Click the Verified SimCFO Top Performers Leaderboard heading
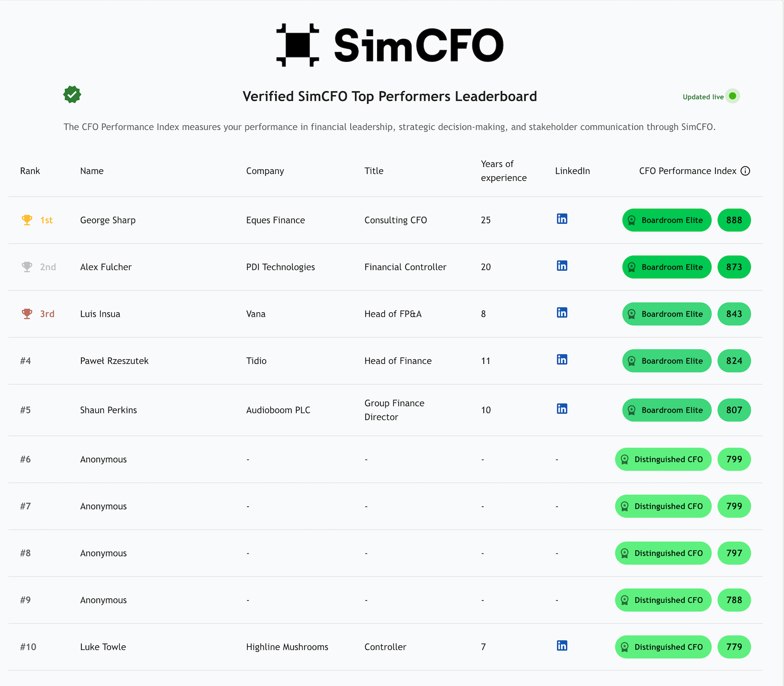 390,96
